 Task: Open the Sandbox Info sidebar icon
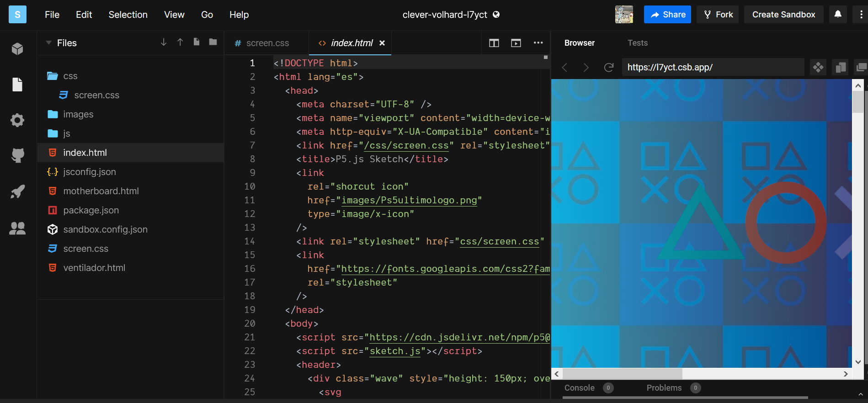pyautogui.click(x=17, y=48)
